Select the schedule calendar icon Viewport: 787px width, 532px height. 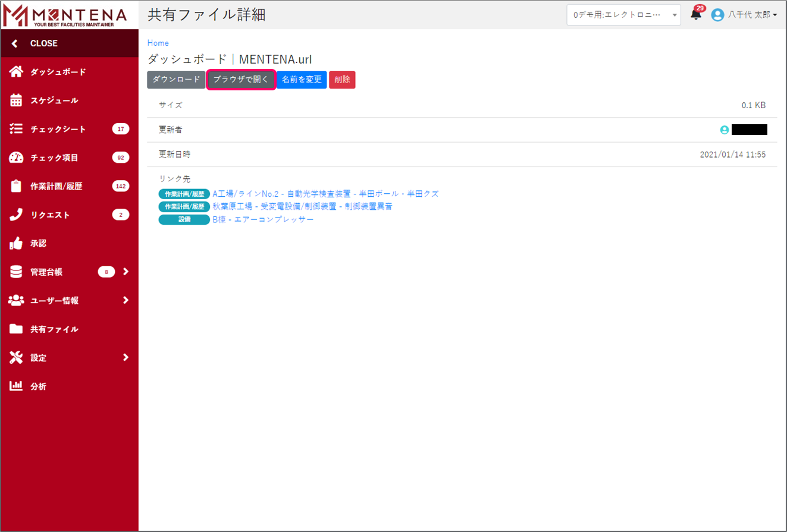click(17, 100)
